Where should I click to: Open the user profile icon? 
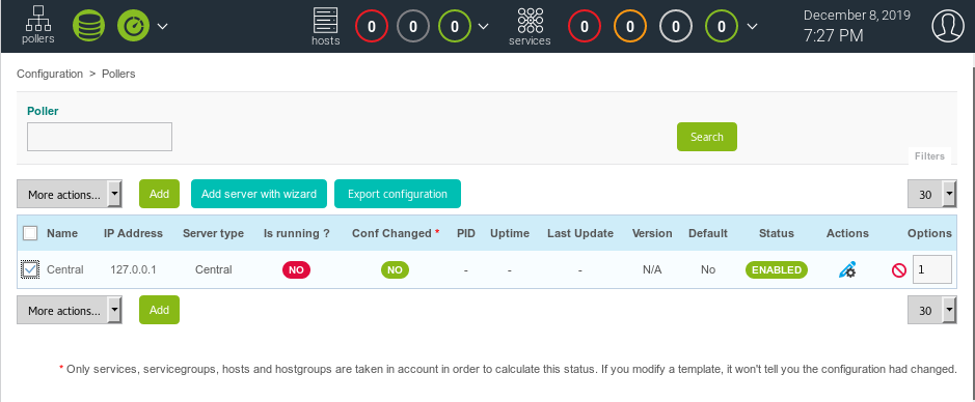tap(946, 26)
